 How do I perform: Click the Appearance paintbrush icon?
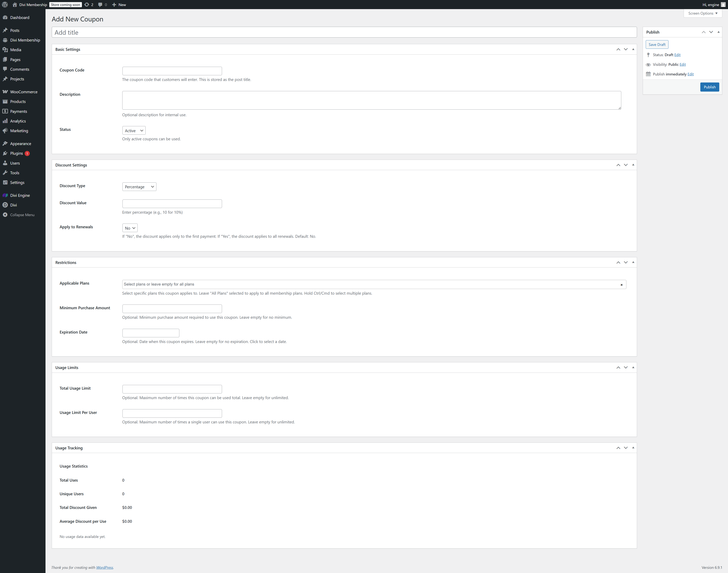point(6,144)
